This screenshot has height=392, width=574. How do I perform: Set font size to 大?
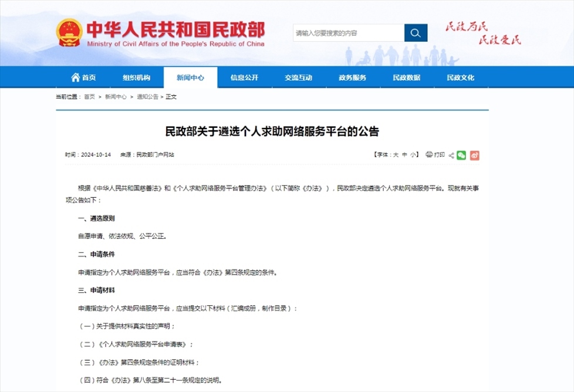(396, 155)
